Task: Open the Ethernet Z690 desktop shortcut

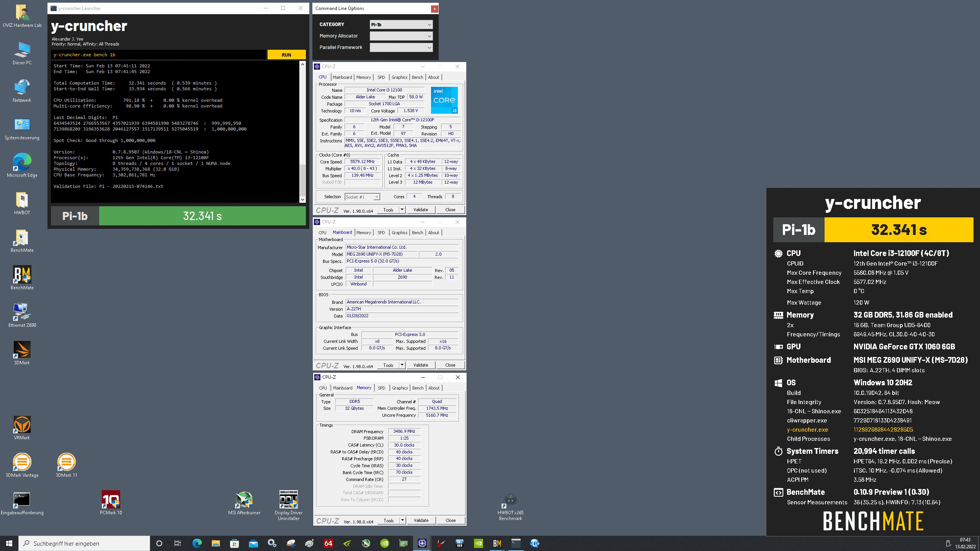Action: pos(22,316)
